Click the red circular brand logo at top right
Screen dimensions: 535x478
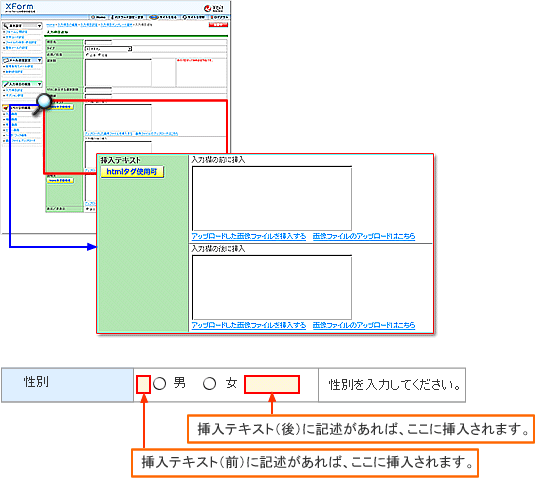[x=207, y=8]
